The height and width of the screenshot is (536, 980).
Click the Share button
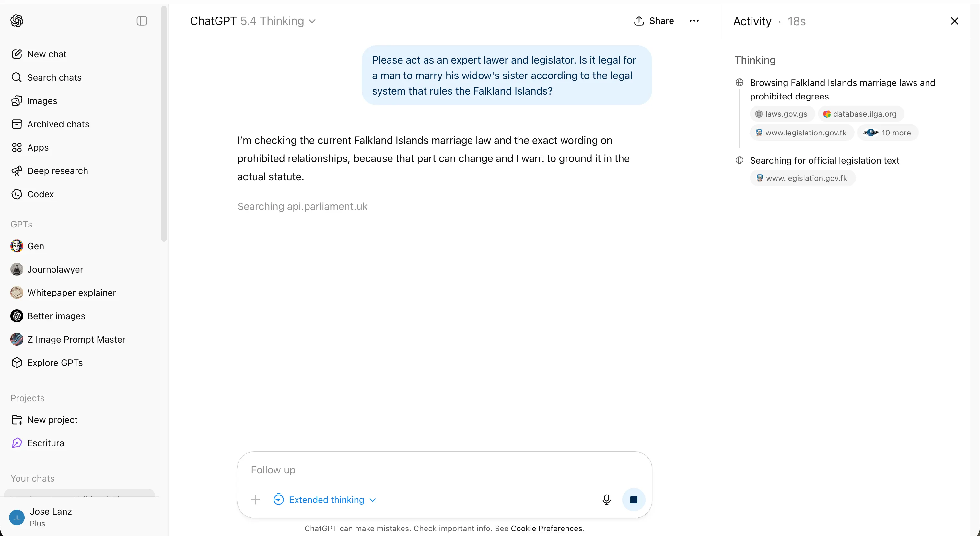pos(654,21)
